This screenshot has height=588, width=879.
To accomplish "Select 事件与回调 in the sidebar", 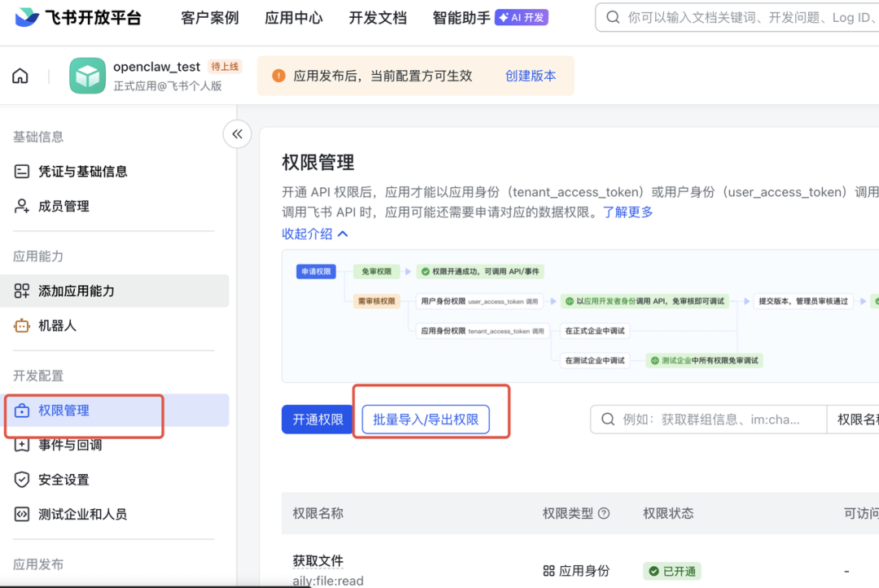I will point(70,445).
